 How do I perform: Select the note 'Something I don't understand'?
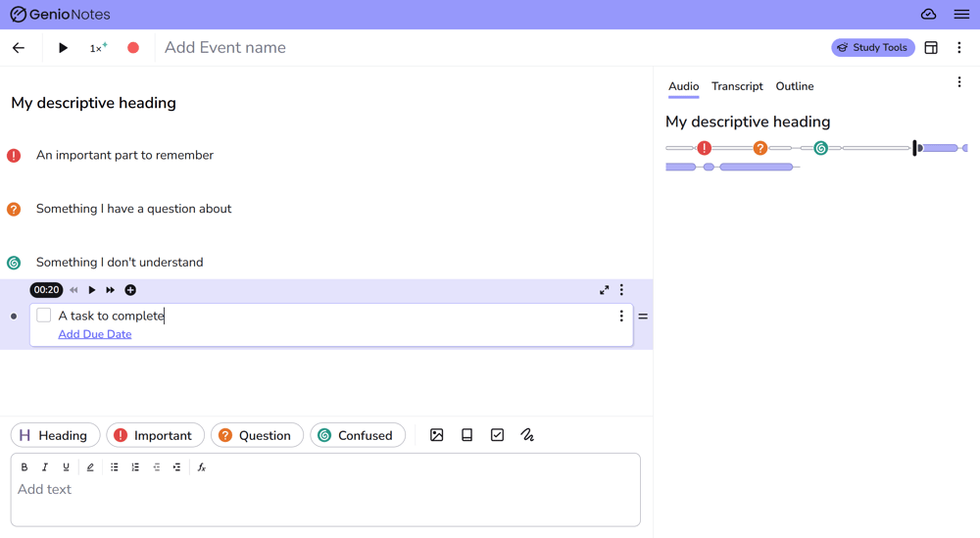[x=120, y=263]
